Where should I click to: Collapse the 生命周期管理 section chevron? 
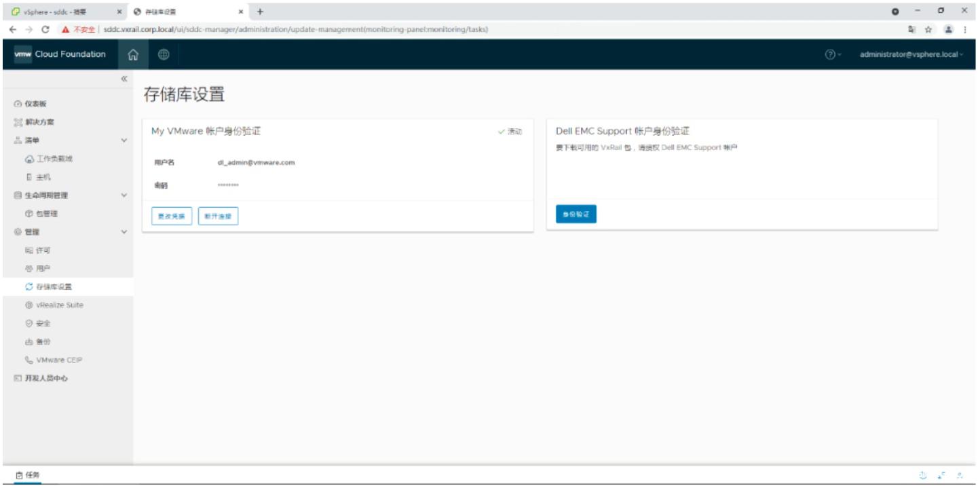(124, 195)
